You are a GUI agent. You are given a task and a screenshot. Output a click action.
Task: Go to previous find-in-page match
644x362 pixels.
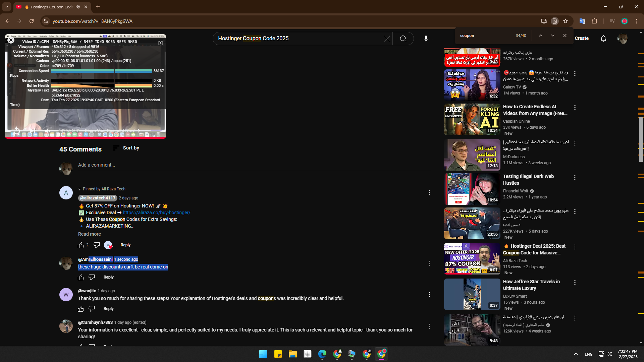coord(541,36)
